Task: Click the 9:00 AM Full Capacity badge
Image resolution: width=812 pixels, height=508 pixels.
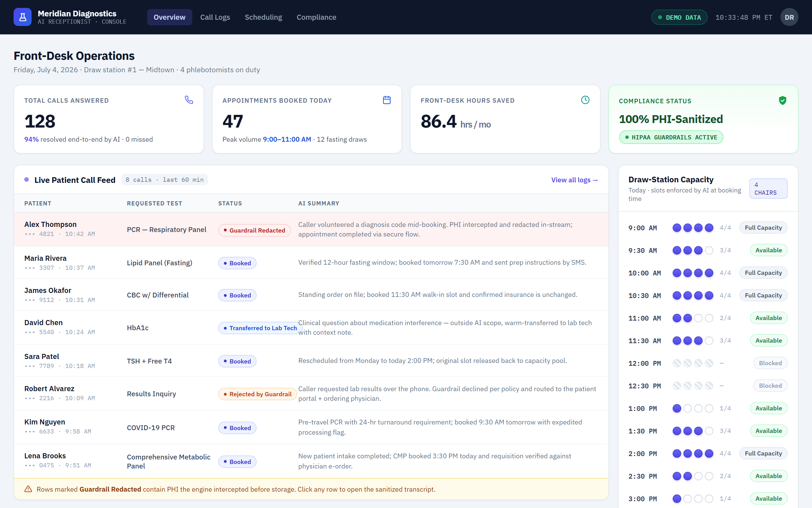Action: tap(763, 228)
